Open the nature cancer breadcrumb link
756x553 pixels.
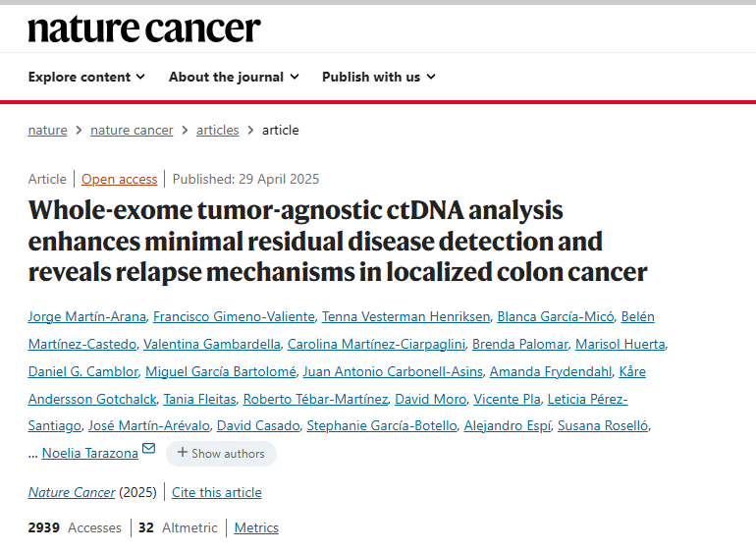tap(132, 131)
